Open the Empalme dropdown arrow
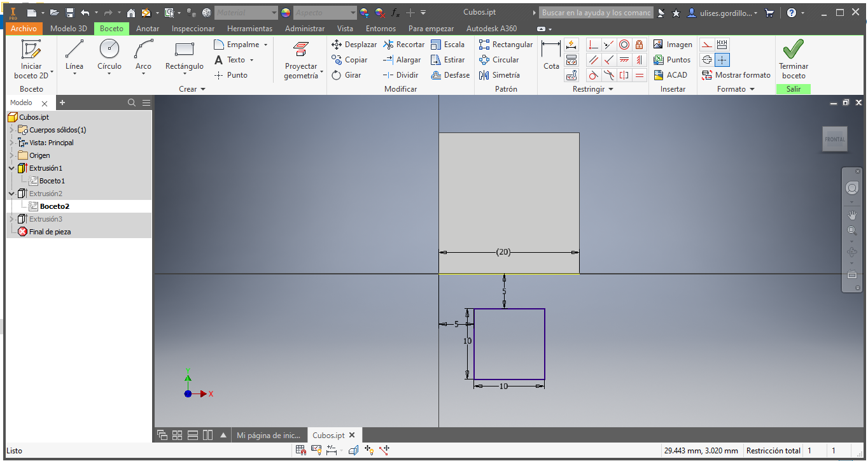The image size is (868, 461). pyautogui.click(x=265, y=45)
